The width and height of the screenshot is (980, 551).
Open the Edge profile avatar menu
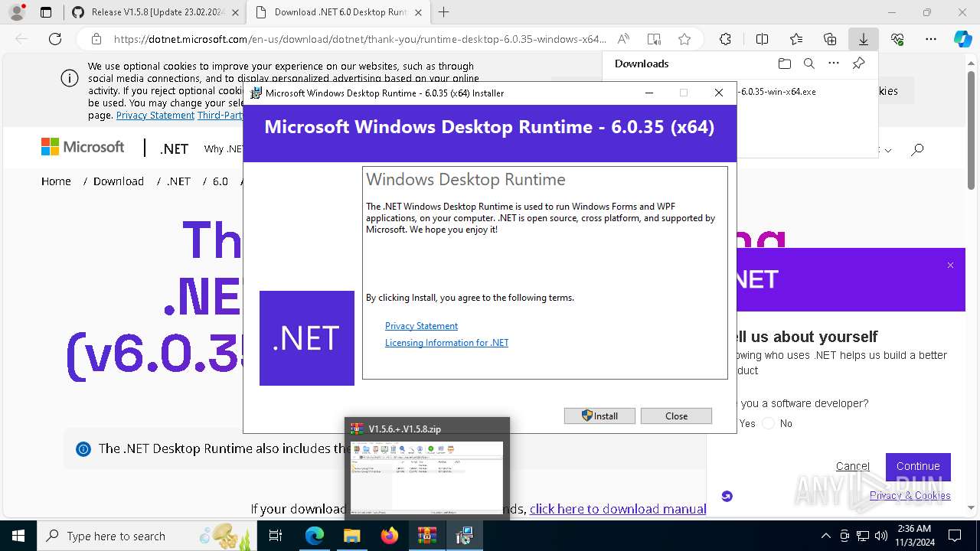pos(17,12)
